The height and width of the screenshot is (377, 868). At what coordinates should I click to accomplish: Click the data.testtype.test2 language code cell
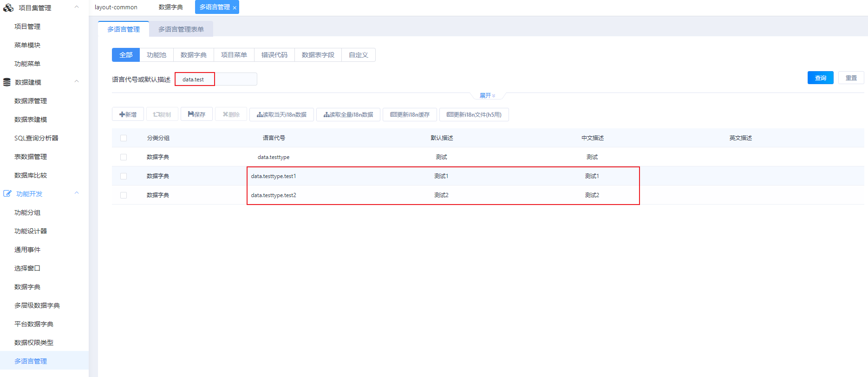(x=274, y=195)
